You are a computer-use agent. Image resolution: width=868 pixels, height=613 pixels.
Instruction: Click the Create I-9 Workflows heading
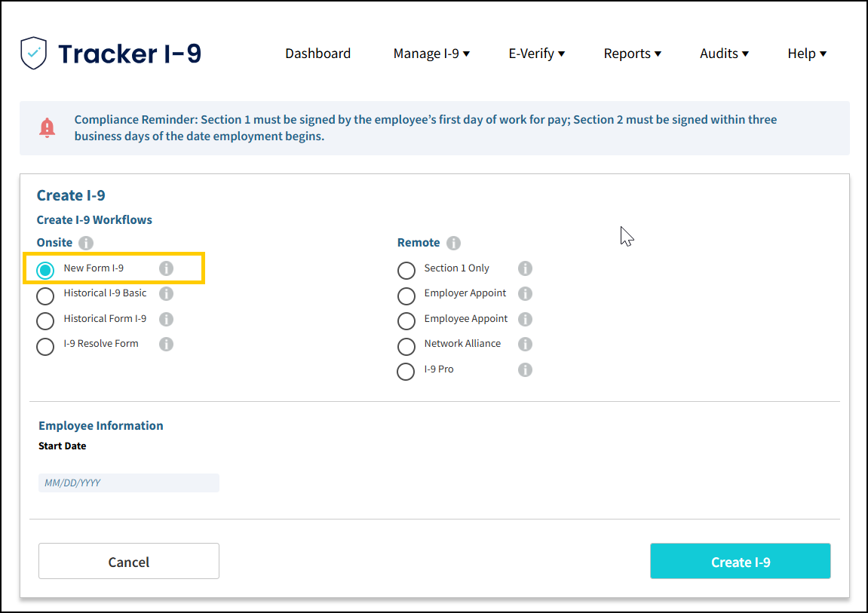[94, 219]
